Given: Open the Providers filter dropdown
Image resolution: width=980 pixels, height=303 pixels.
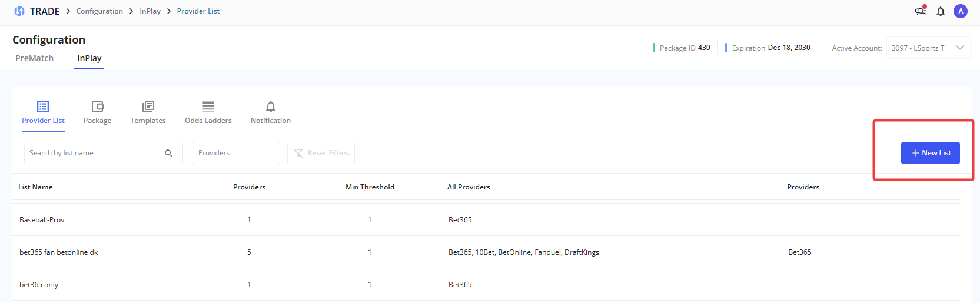Looking at the screenshot, I should (235, 153).
